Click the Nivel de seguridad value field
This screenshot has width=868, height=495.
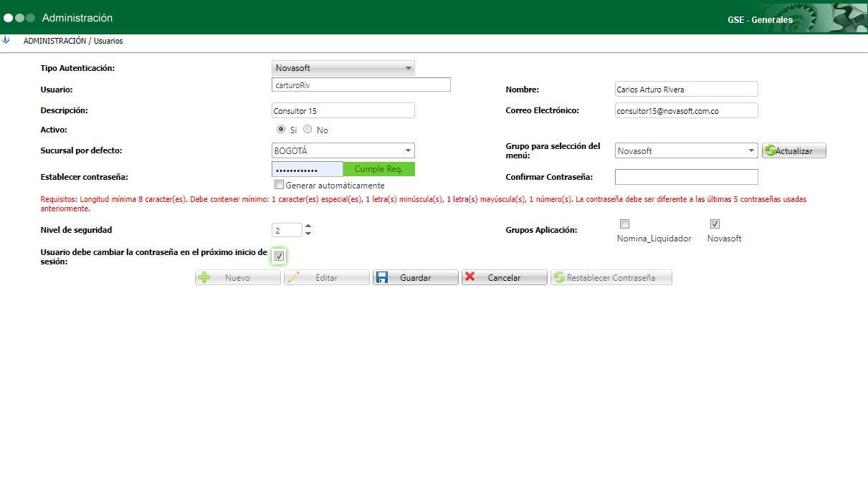click(287, 230)
